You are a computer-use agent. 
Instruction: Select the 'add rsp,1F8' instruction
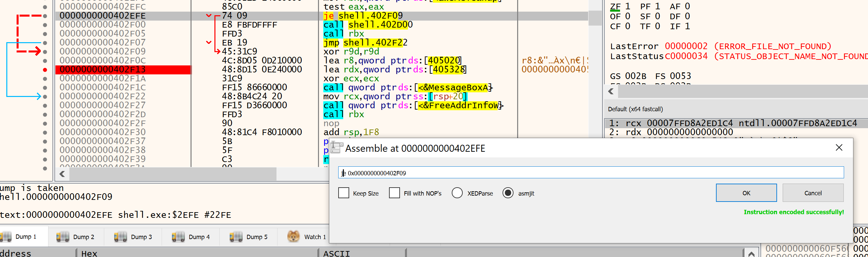(351, 132)
